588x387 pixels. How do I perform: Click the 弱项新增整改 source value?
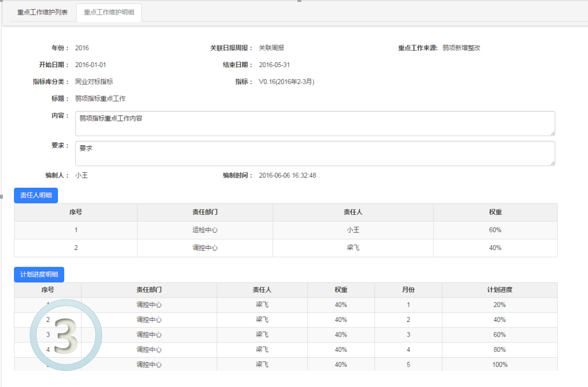461,48
